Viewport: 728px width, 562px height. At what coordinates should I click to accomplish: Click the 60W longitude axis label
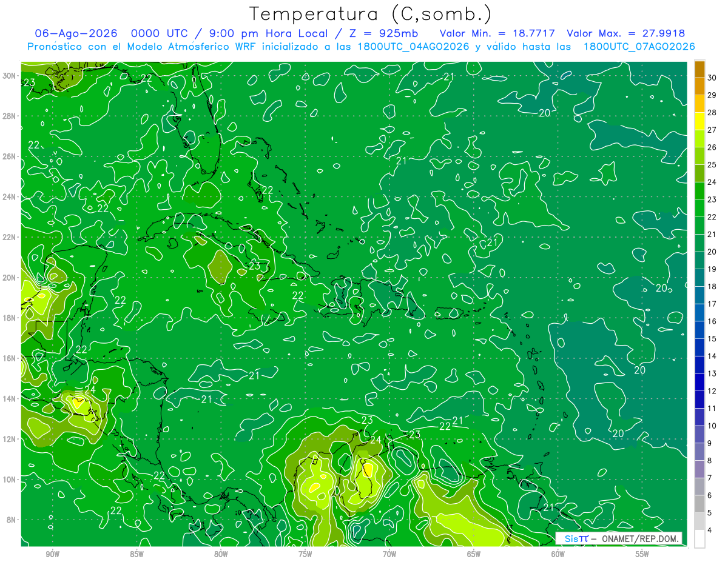558,554
